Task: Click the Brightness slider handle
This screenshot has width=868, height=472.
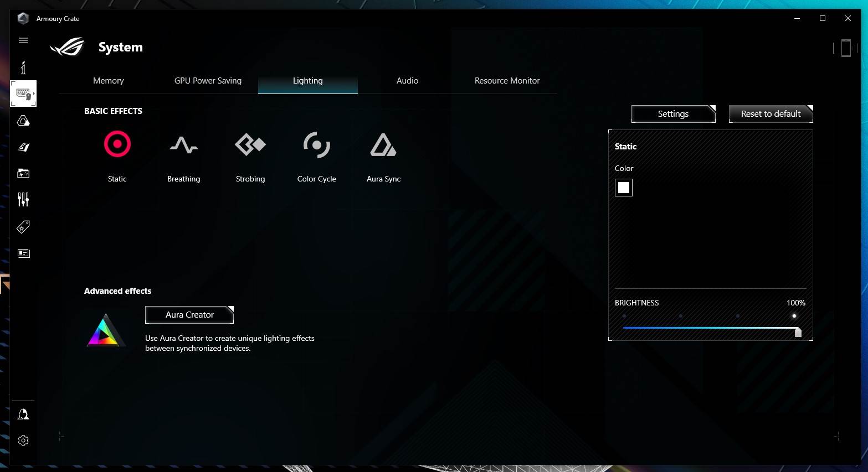Action: click(798, 331)
